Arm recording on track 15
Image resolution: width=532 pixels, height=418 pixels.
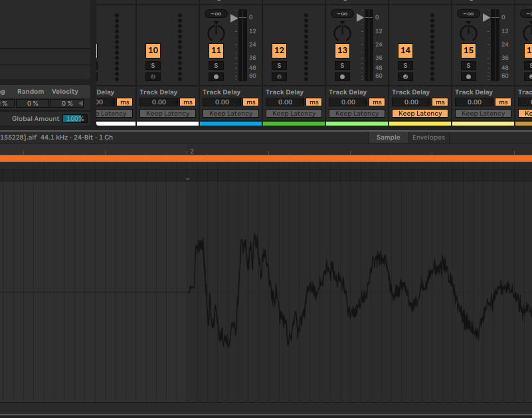point(468,76)
